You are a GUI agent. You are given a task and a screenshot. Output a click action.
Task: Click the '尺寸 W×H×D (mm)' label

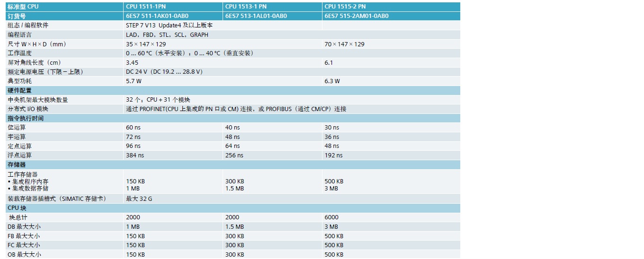click(x=36, y=44)
